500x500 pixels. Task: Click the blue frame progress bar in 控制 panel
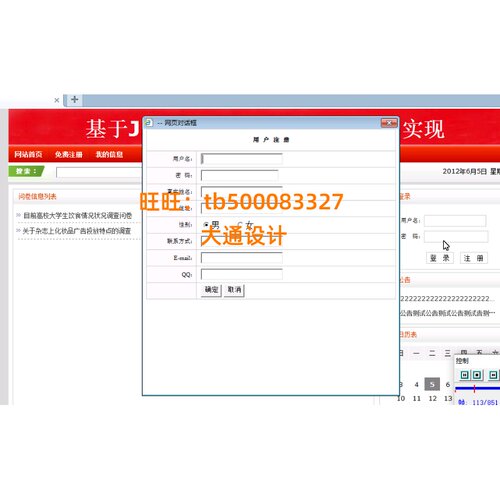click(x=477, y=388)
